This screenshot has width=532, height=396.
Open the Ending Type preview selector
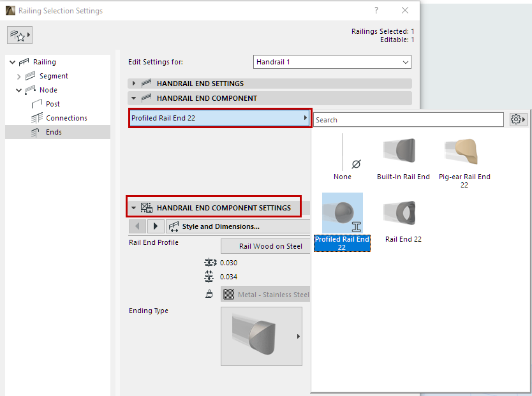point(262,336)
